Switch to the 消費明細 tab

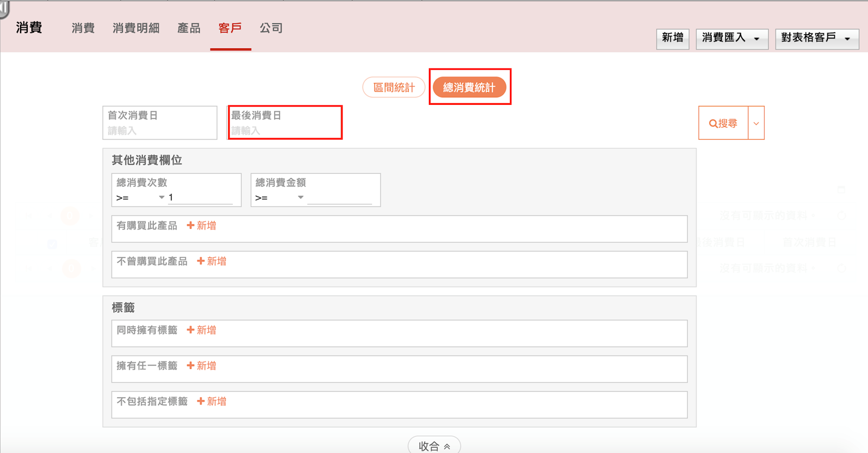pos(136,28)
